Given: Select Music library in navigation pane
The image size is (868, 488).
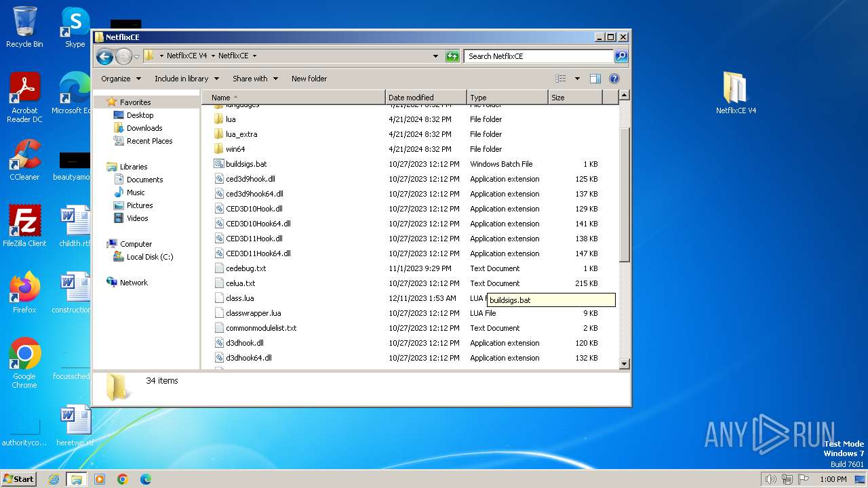Looking at the screenshot, I should pos(136,192).
